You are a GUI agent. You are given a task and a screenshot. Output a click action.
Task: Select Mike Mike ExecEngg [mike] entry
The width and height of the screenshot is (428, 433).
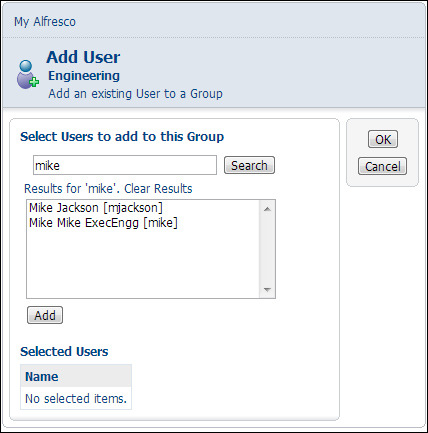click(x=103, y=222)
